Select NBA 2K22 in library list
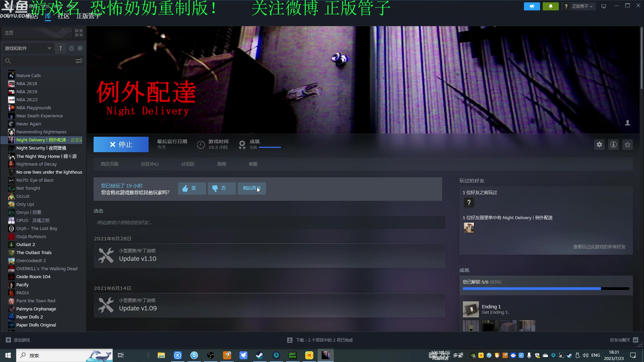 pyautogui.click(x=27, y=100)
